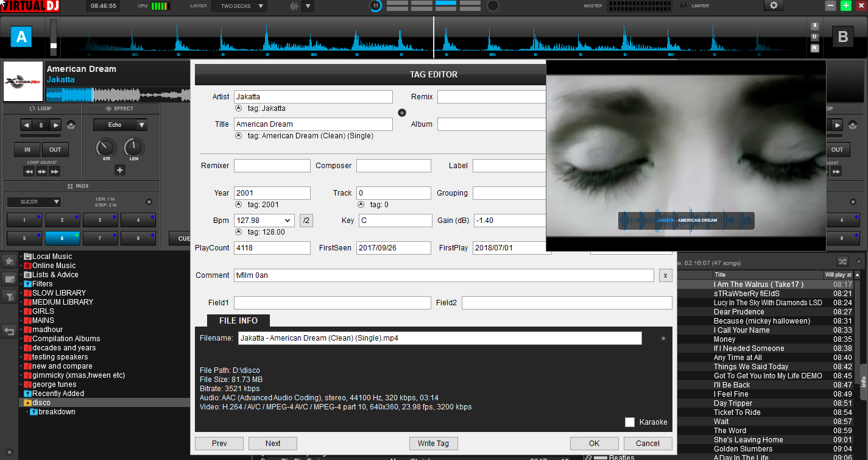Move loop backward in Loop Adjust
Image resolution: width=868 pixels, height=460 pixels.
pos(29,172)
